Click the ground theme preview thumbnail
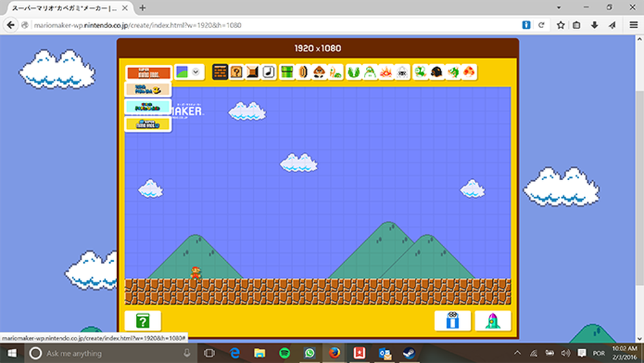This screenshot has width=644, height=363. tap(182, 72)
